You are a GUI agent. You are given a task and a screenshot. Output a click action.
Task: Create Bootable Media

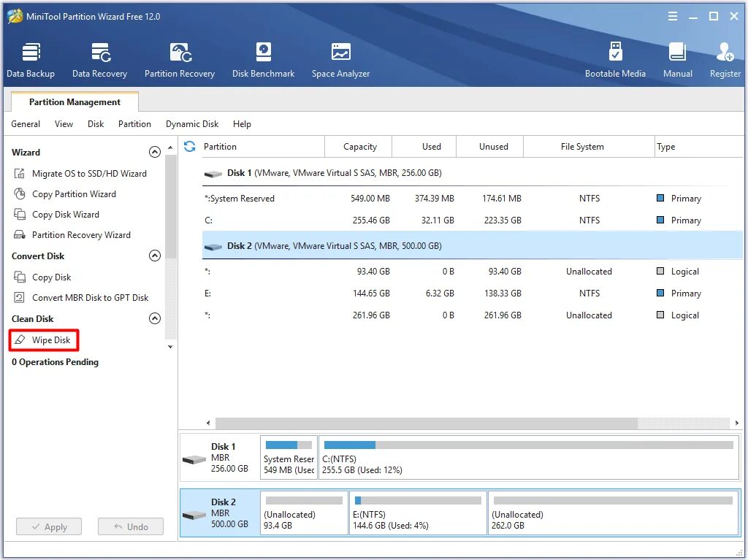coord(615,60)
